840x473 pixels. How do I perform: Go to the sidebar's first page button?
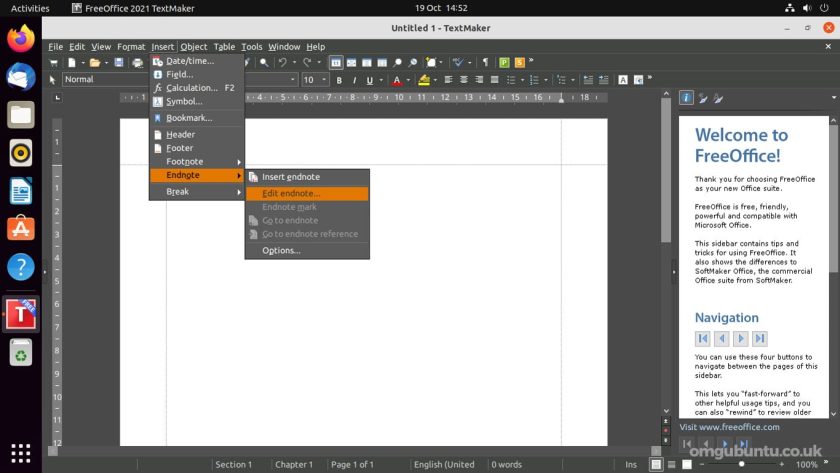point(702,339)
